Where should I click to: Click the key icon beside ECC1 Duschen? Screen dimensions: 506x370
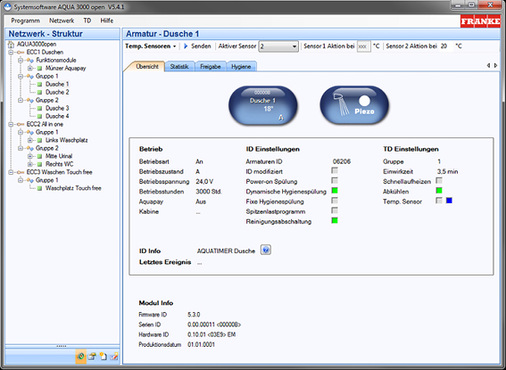click(x=21, y=52)
